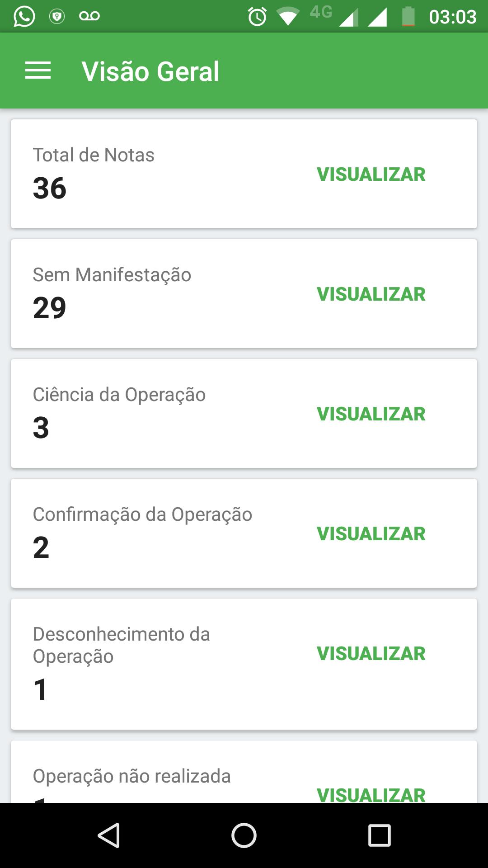Tap the status bar clock 03:03
The width and height of the screenshot is (488, 868).
point(452,17)
